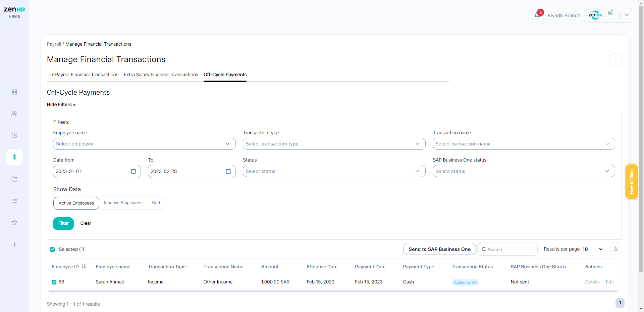Open the Date from calendar icon
Viewport: 644px width, 312px height.
[133, 171]
